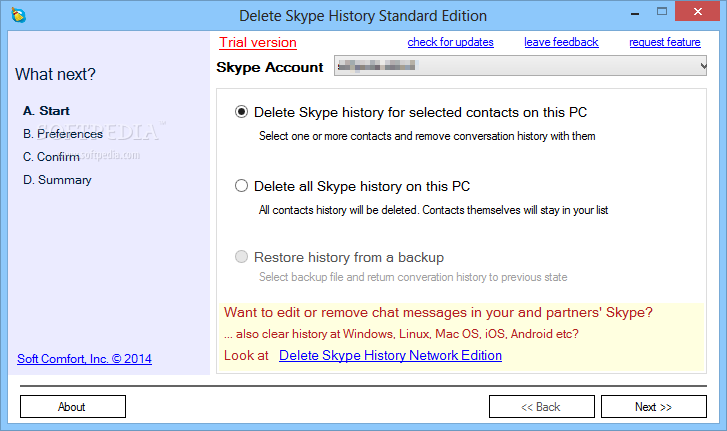Screen dimensions: 727x431
Task: Select step A. Start in sidebar
Action: pos(46,111)
